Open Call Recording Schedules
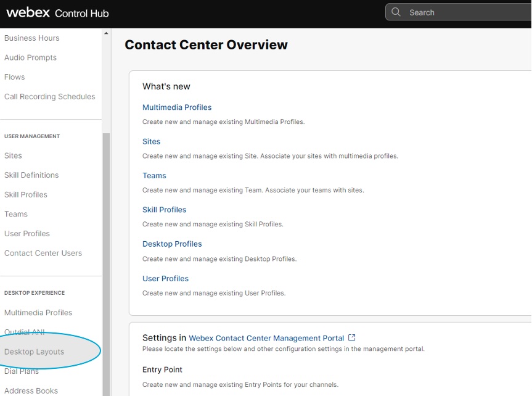Screen dimensions: 532x396 point(50,97)
